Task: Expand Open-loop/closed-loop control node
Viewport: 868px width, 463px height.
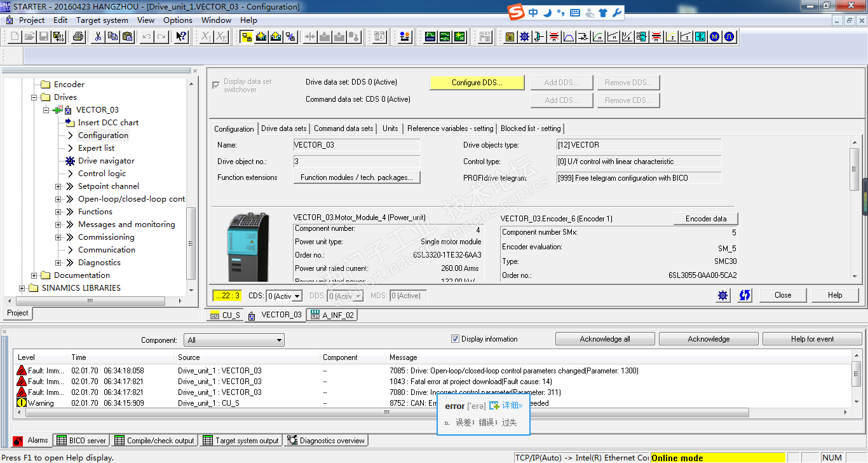Action: (58, 199)
